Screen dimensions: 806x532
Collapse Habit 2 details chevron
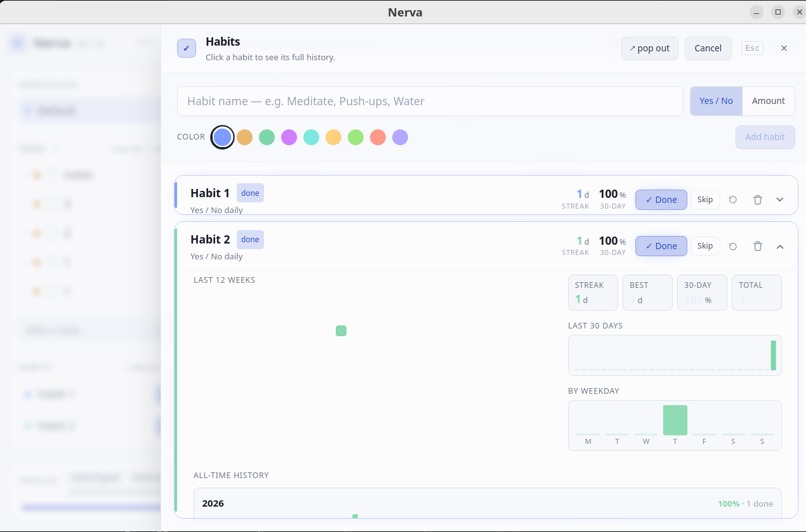pos(780,246)
